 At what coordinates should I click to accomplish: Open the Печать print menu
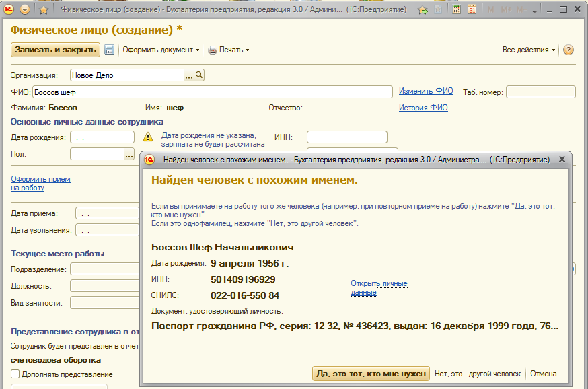228,50
